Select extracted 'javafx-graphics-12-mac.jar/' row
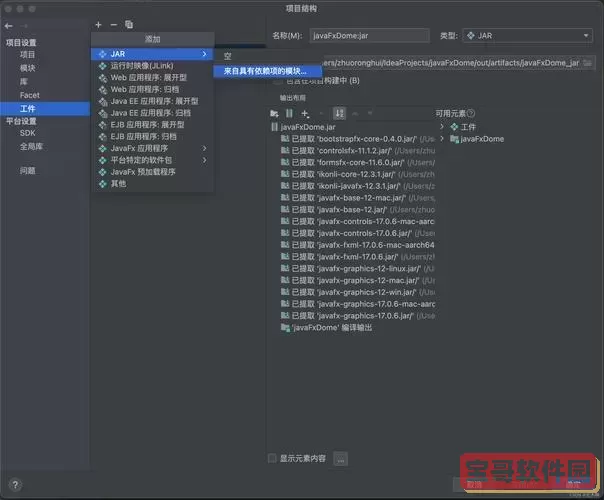Screen dimensions: 604x500 tap(358, 280)
